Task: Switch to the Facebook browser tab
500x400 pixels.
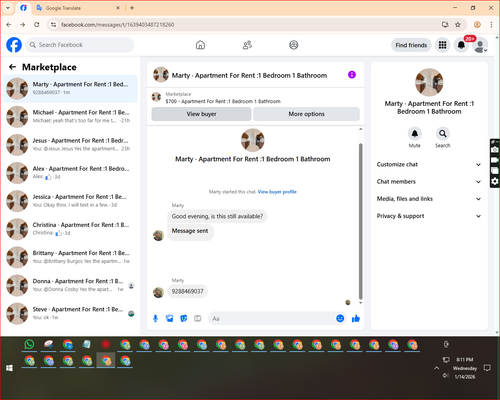Action: click(23, 8)
